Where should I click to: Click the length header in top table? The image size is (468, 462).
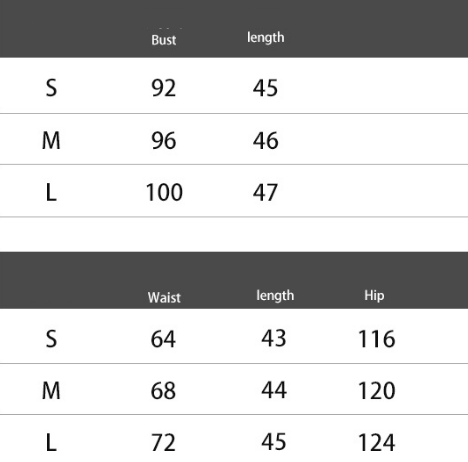pos(266,37)
